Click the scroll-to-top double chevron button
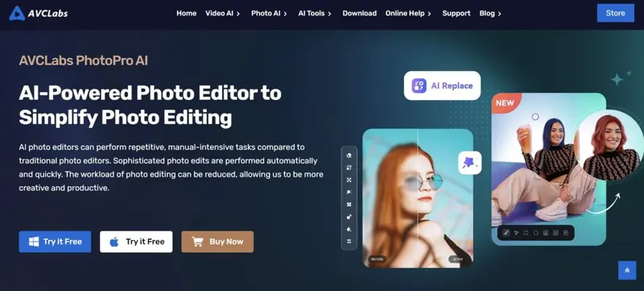 (x=627, y=271)
